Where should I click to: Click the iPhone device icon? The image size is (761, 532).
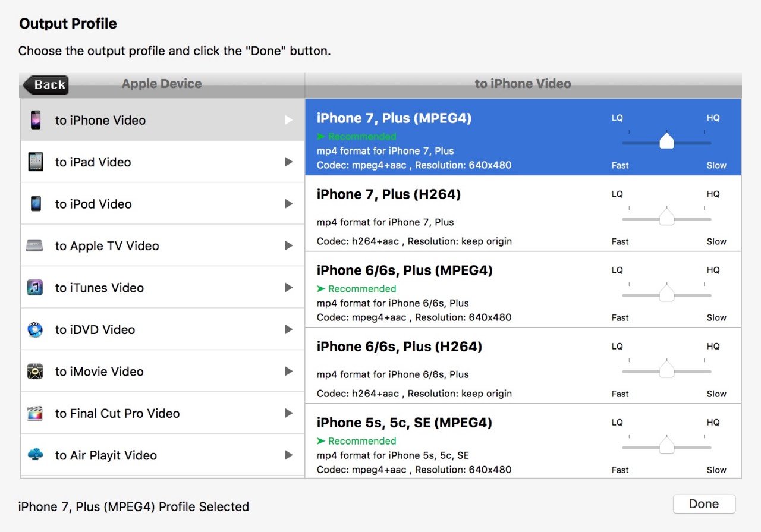pyautogui.click(x=36, y=120)
